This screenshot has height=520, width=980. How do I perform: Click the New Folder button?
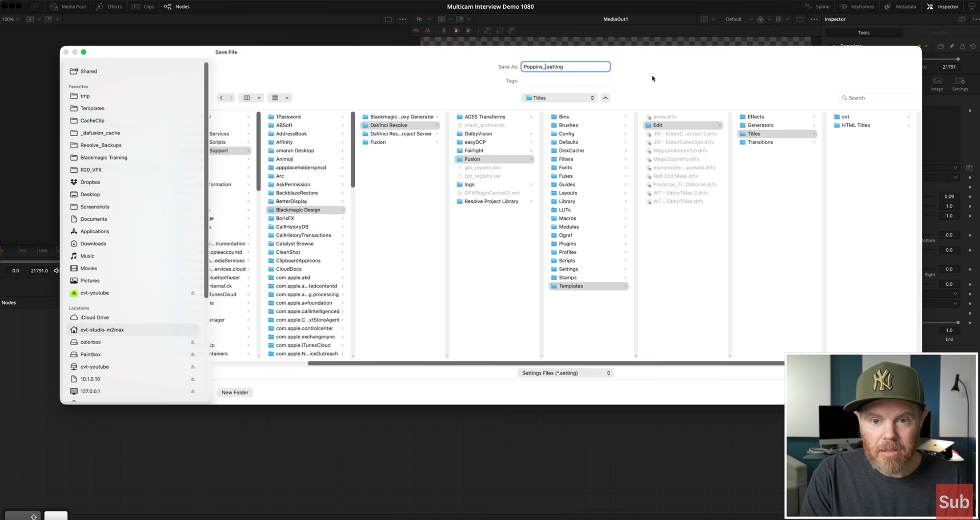click(235, 392)
